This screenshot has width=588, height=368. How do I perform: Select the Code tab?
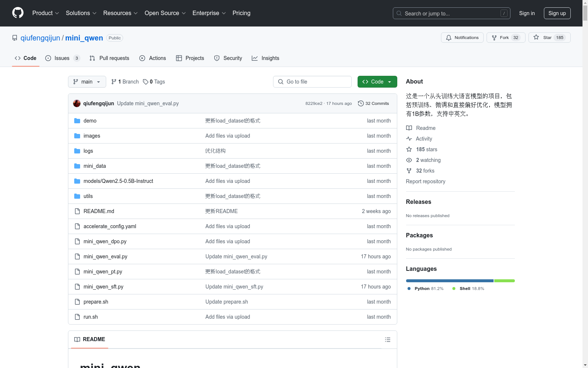25,58
